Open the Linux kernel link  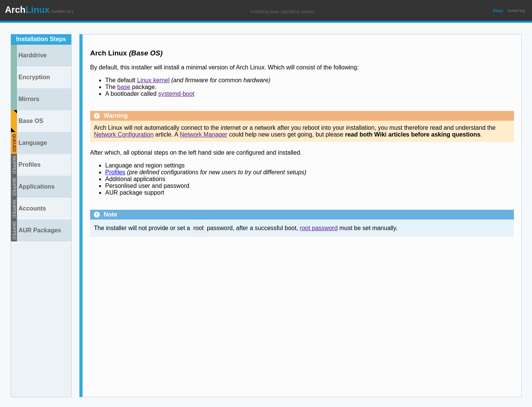[x=153, y=80]
